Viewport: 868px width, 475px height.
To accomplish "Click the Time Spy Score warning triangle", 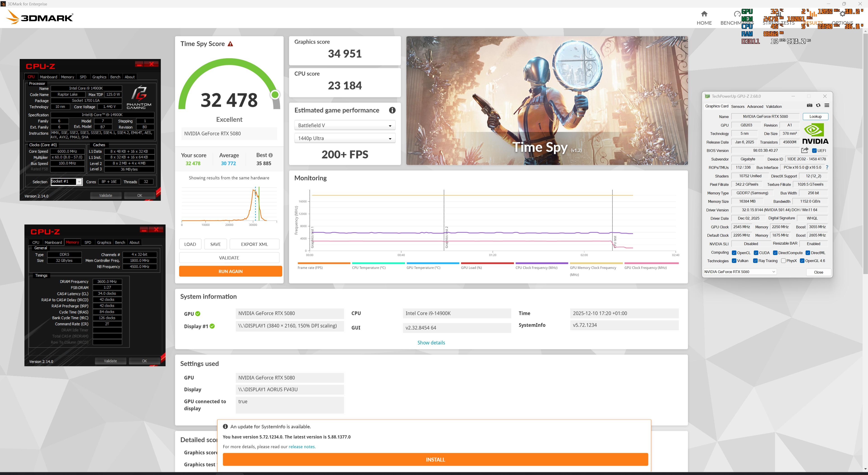I will tap(230, 44).
